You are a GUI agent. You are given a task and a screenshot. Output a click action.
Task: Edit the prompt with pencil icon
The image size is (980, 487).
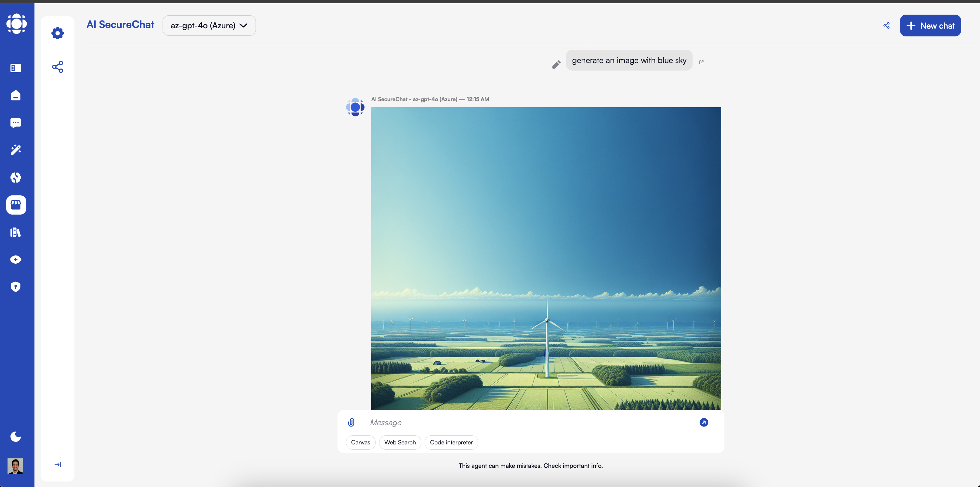pos(556,65)
